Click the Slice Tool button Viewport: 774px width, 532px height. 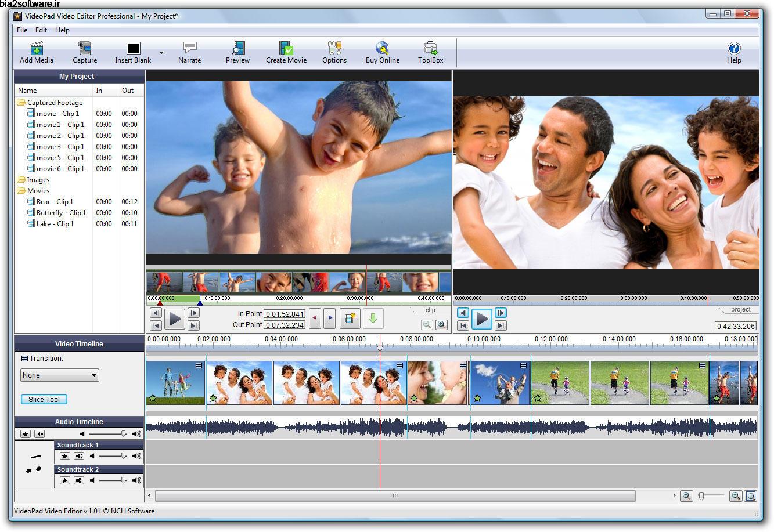[x=44, y=399]
